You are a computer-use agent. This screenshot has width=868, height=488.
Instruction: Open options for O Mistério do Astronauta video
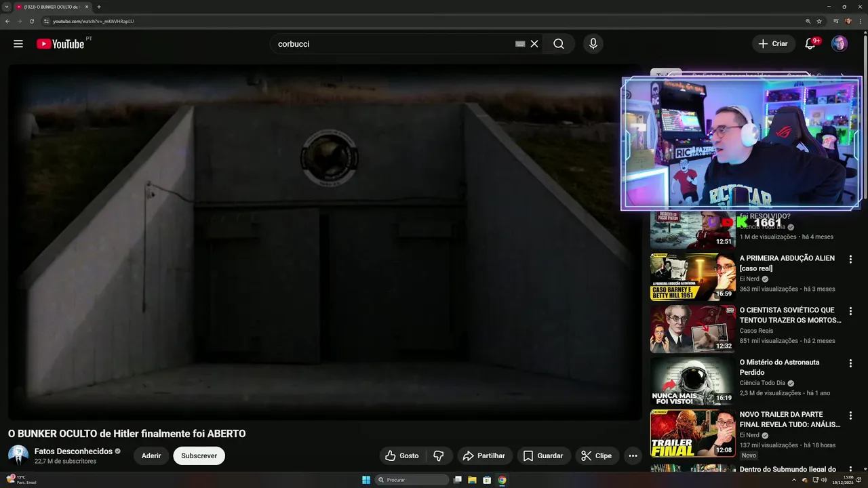click(850, 363)
